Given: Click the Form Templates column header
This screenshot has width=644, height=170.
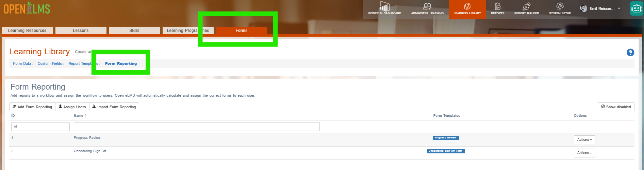Looking at the screenshot, I should (x=446, y=116).
